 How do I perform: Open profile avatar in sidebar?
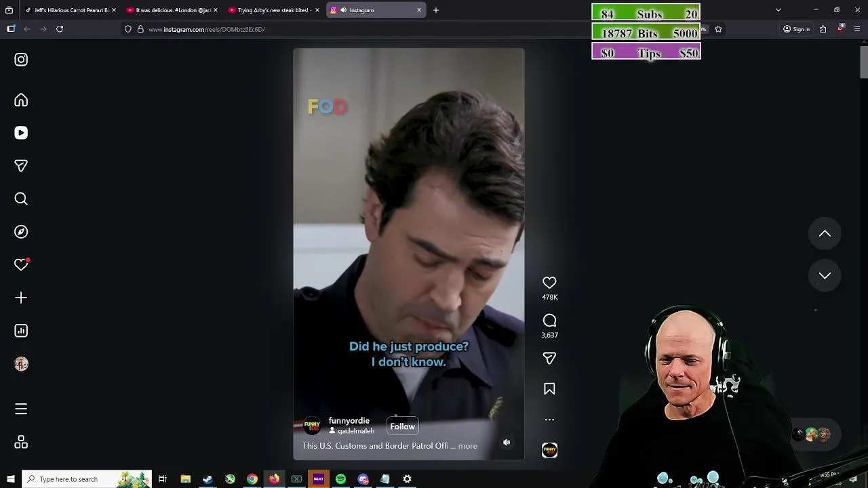[x=21, y=364]
